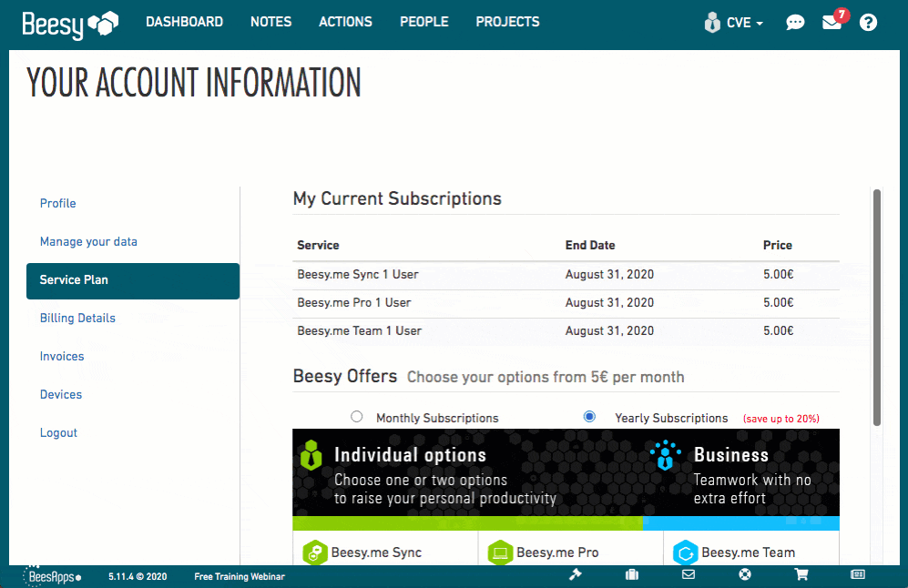
Task: Click the Business banner heading
Action: click(x=731, y=455)
